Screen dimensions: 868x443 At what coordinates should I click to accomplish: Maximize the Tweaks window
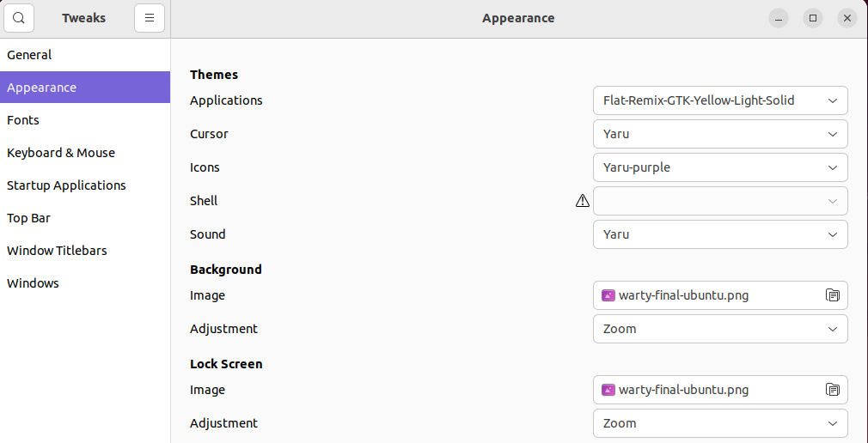(x=813, y=18)
